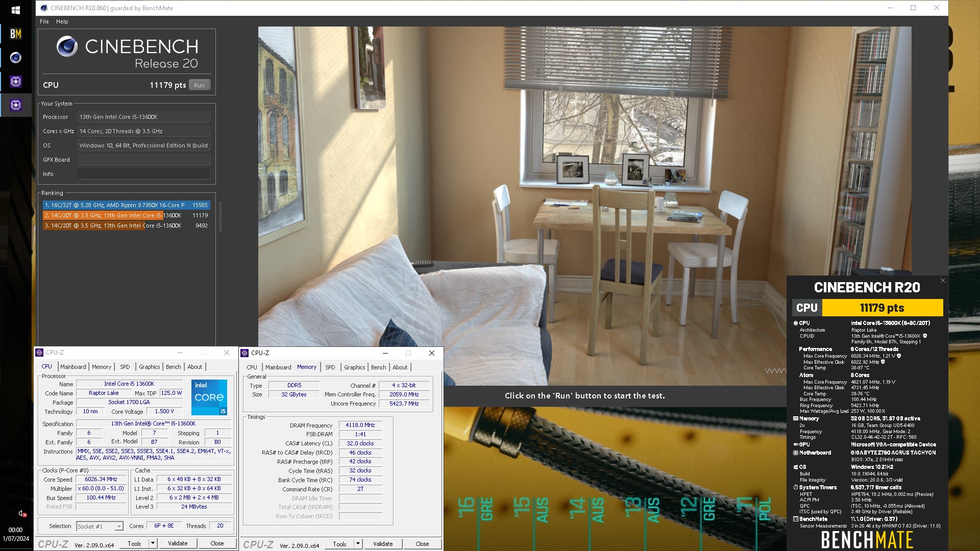Click the BENCHMATE logo at the overlay bottom

coord(867,540)
